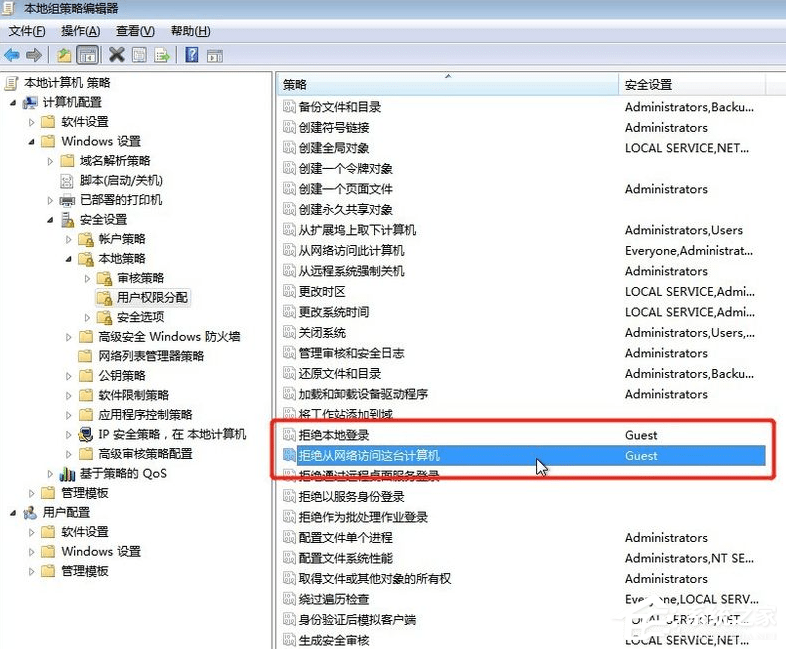Select 应用程序控制策略 tree item
The image size is (786, 649).
tap(145, 414)
